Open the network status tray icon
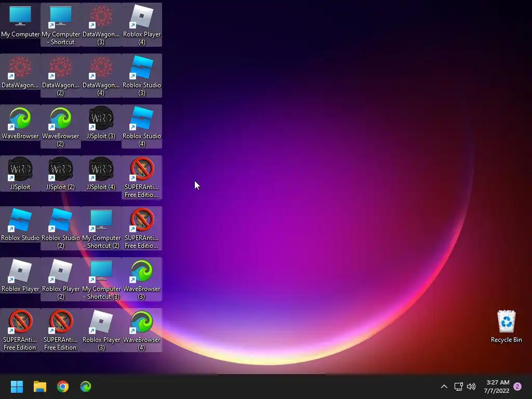This screenshot has width=532, height=399. pos(458,387)
